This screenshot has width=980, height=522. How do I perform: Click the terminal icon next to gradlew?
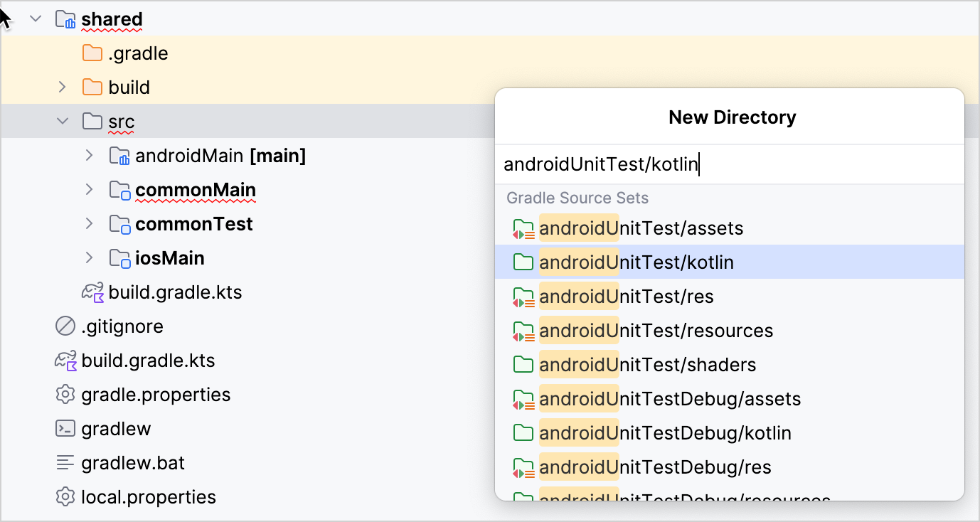pos(64,428)
